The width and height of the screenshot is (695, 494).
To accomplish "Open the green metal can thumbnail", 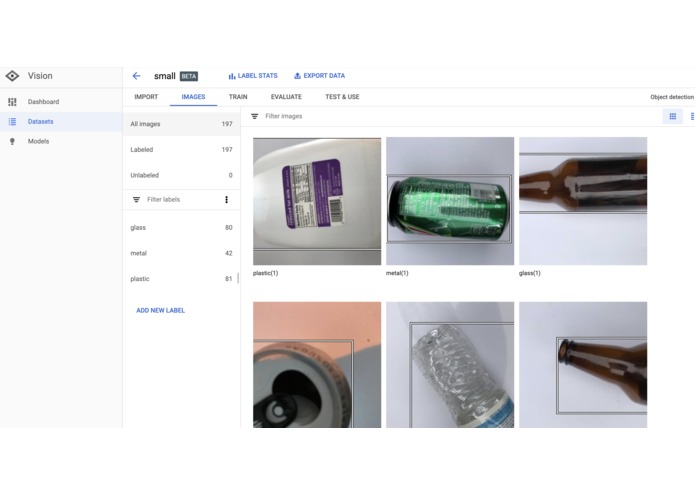I will pos(450,201).
